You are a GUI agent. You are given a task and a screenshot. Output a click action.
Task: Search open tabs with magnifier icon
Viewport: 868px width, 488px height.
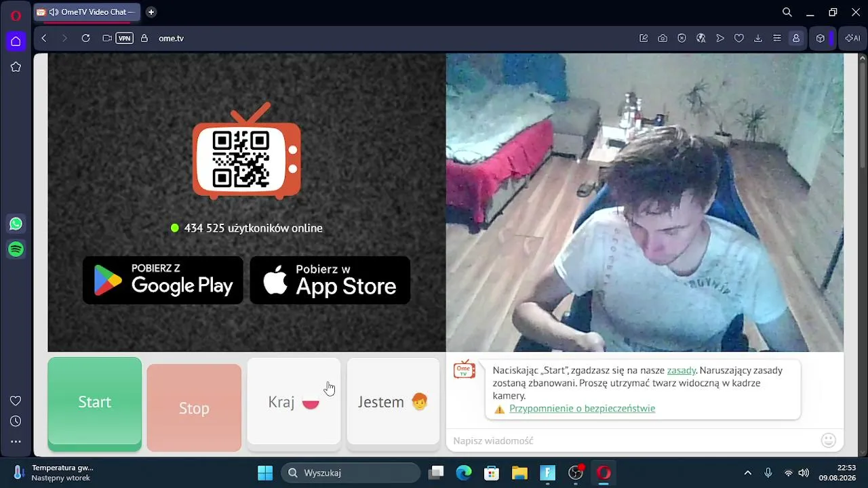pyautogui.click(x=787, y=12)
